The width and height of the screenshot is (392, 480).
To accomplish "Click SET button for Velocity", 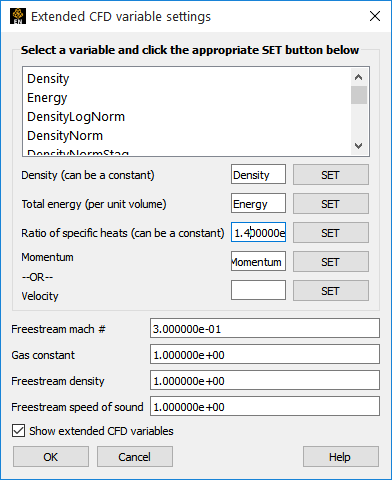I will tap(331, 290).
